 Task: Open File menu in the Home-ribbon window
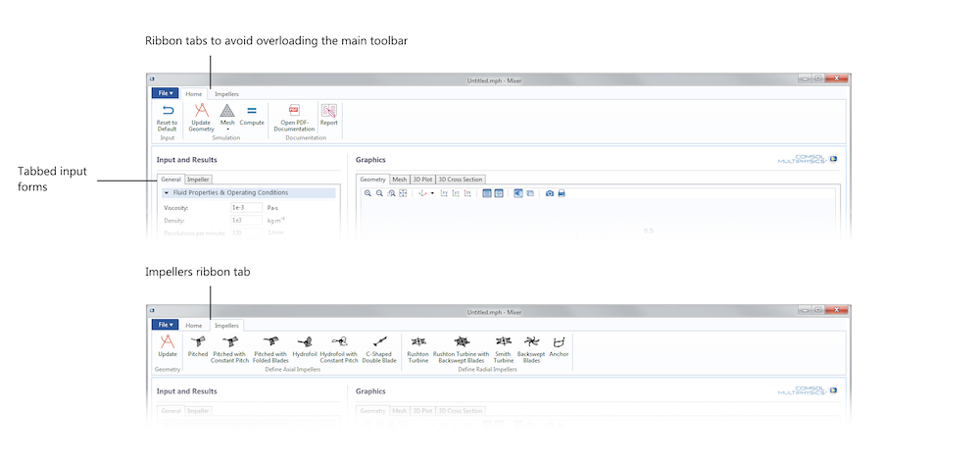coord(165,93)
